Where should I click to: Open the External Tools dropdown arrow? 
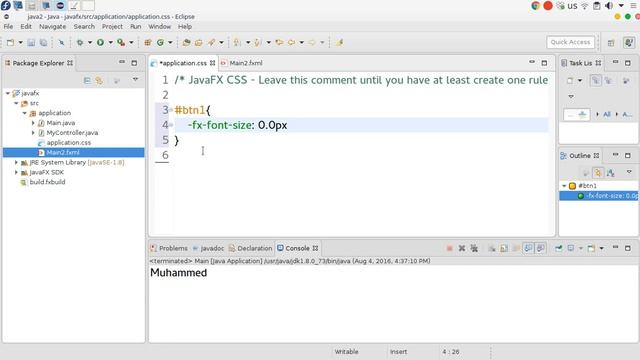(131, 42)
